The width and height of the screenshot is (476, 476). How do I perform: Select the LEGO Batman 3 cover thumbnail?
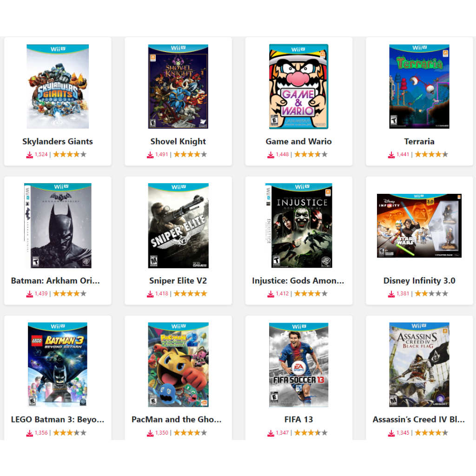pyautogui.click(x=58, y=364)
